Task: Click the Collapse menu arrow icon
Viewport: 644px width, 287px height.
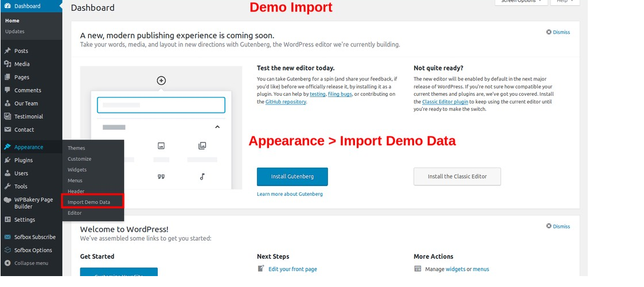Action: (7, 263)
